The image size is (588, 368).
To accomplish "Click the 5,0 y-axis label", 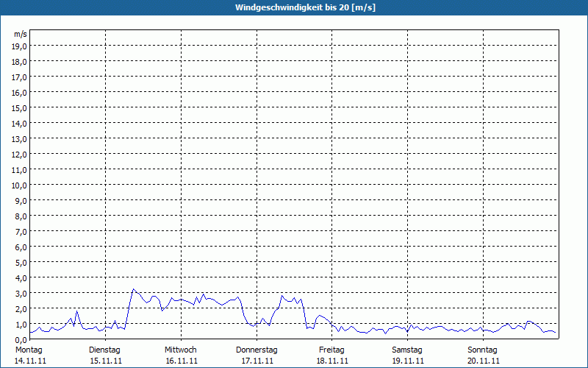I will tap(21, 263).
